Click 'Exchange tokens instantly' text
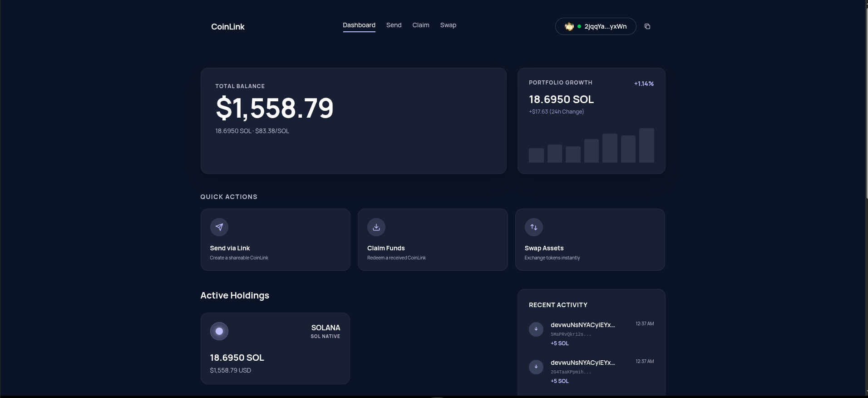The height and width of the screenshot is (398, 868). tap(552, 258)
